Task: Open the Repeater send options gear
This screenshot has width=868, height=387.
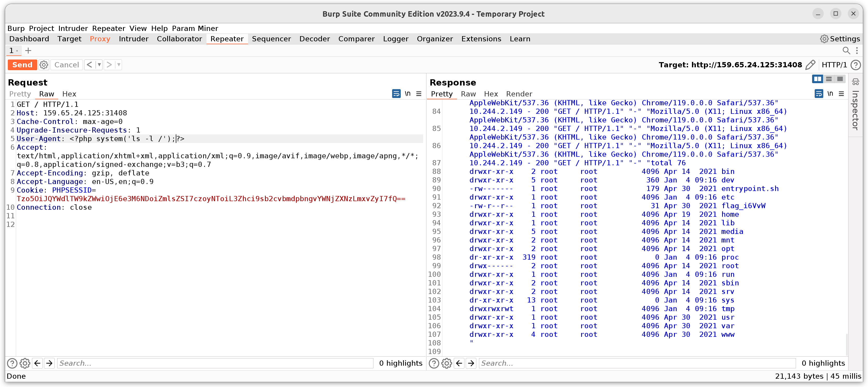Action: click(x=44, y=65)
